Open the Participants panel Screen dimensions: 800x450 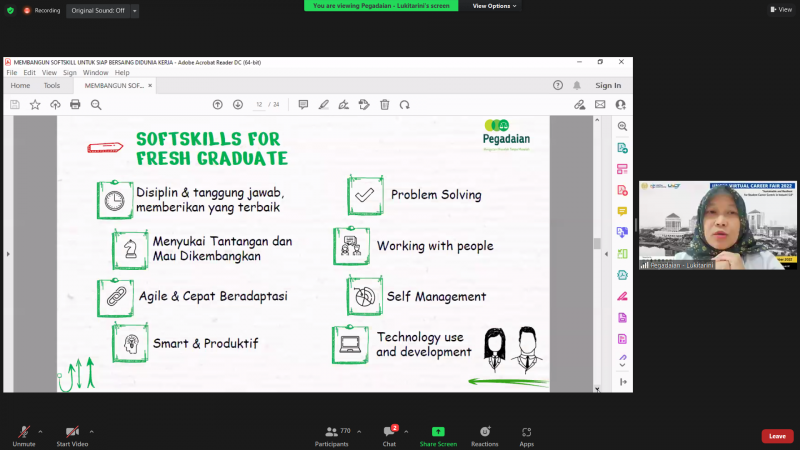coord(331,433)
